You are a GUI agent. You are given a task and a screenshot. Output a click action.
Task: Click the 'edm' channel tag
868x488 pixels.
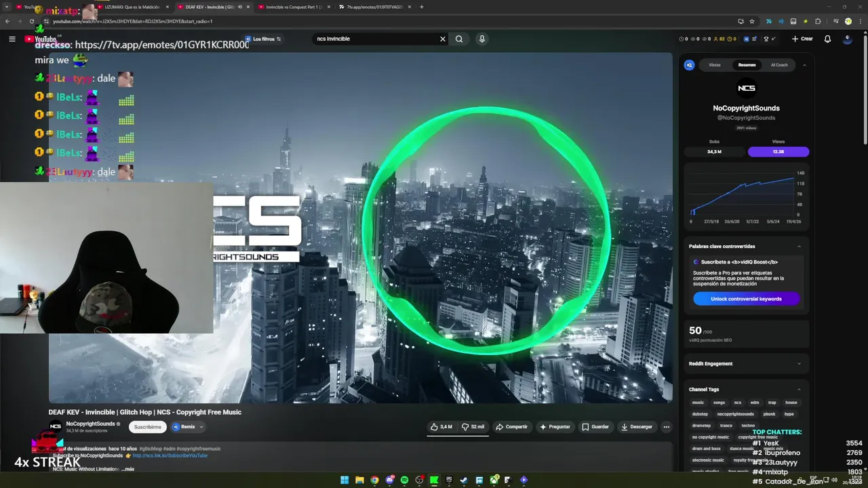[x=755, y=403]
